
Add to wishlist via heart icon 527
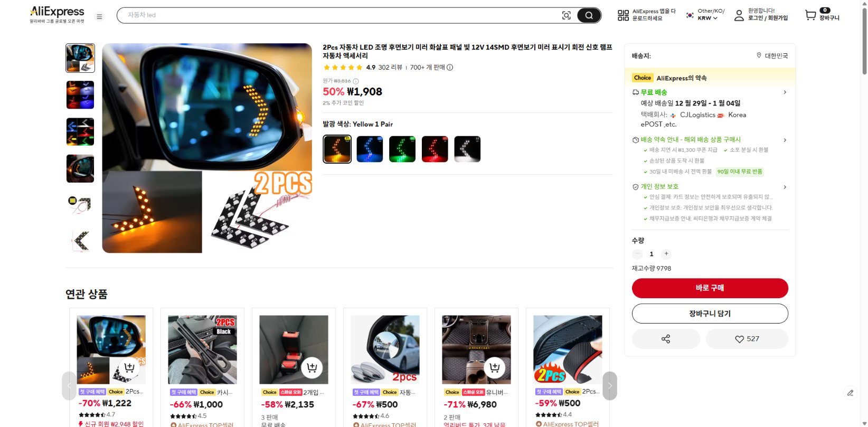[x=747, y=339]
